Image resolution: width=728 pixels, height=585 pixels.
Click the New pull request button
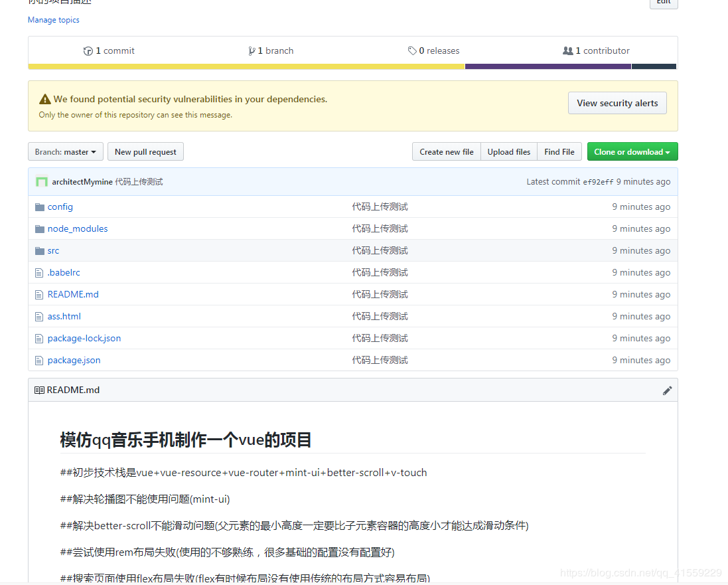pos(145,152)
